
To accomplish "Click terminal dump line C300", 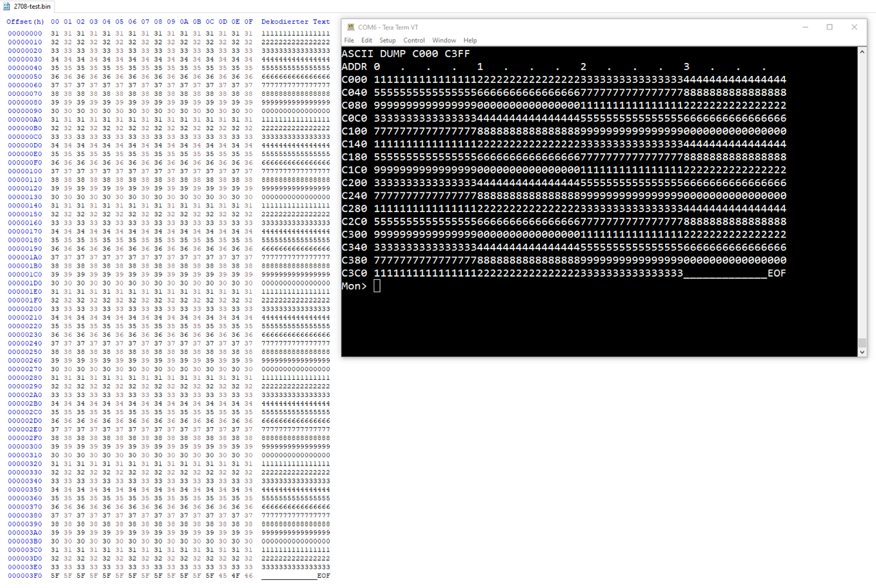I will [564, 234].
